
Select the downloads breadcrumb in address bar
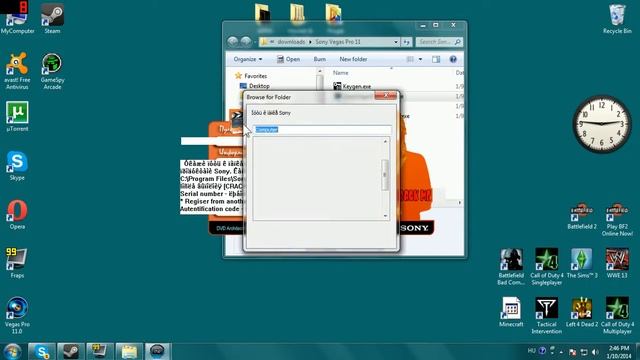tap(291, 42)
